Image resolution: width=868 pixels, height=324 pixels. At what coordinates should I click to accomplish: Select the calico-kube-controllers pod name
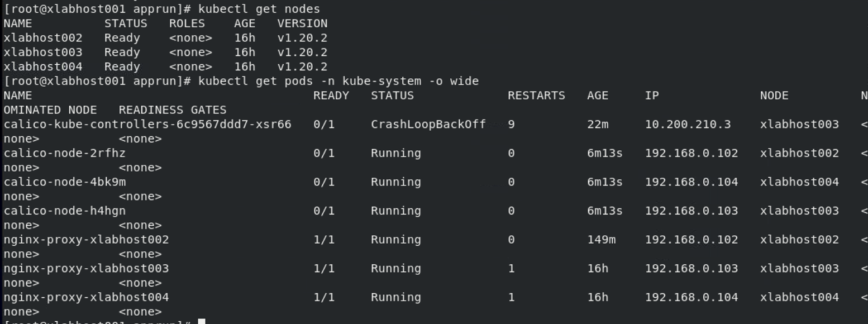coord(147,125)
